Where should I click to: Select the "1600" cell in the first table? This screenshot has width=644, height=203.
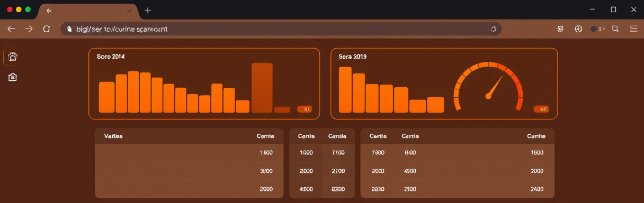(266, 153)
